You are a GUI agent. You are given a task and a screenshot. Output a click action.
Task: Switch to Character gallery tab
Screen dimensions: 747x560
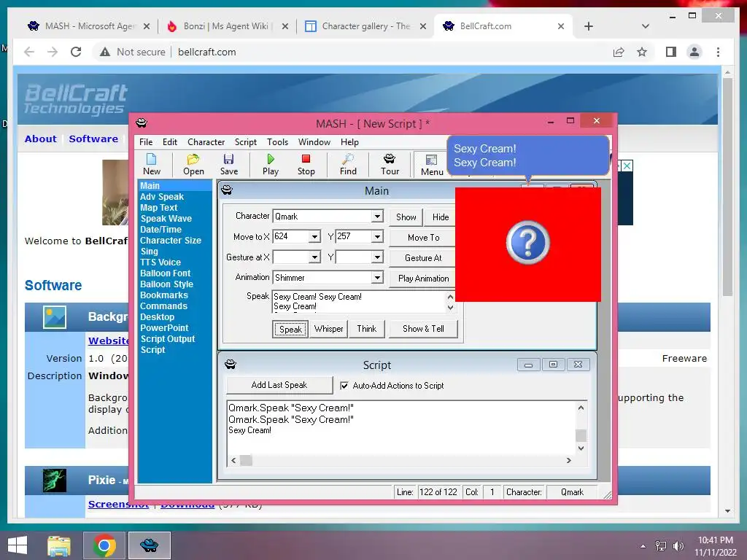click(365, 26)
